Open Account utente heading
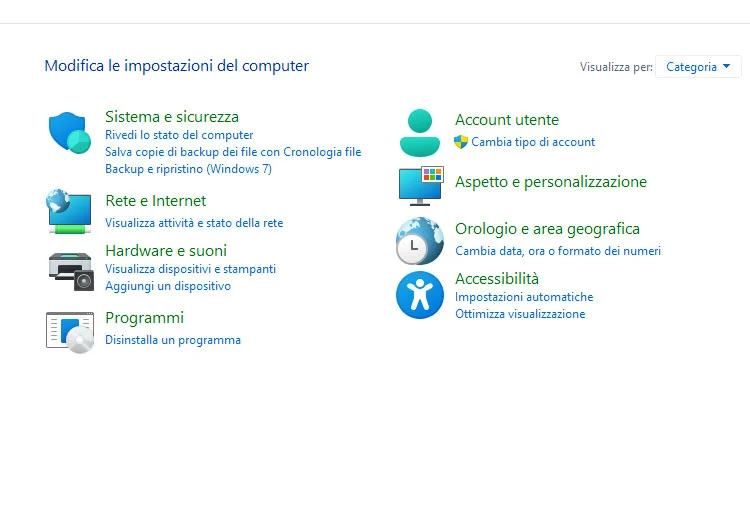The image size is (750, 532). [x=507, y=120]
